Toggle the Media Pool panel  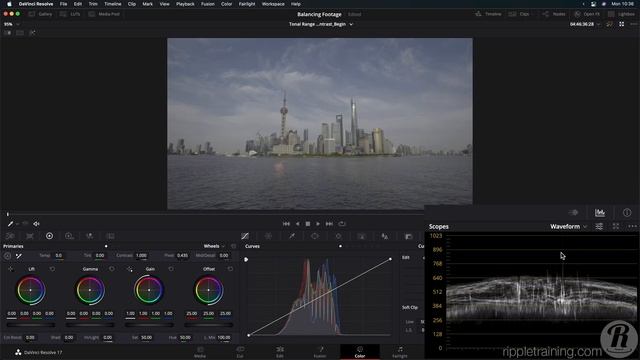pyautogui.click(x=104, y=14)
